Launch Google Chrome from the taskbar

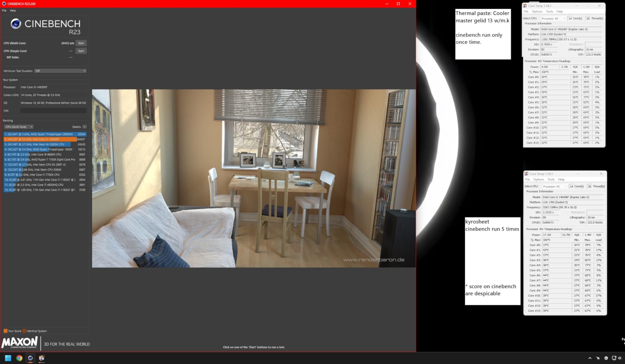coord(19,358)
